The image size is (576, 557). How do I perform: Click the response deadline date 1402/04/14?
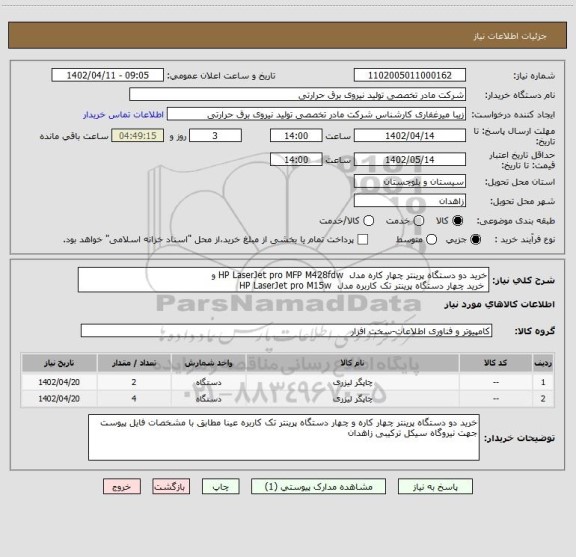[x=410, y=136]
